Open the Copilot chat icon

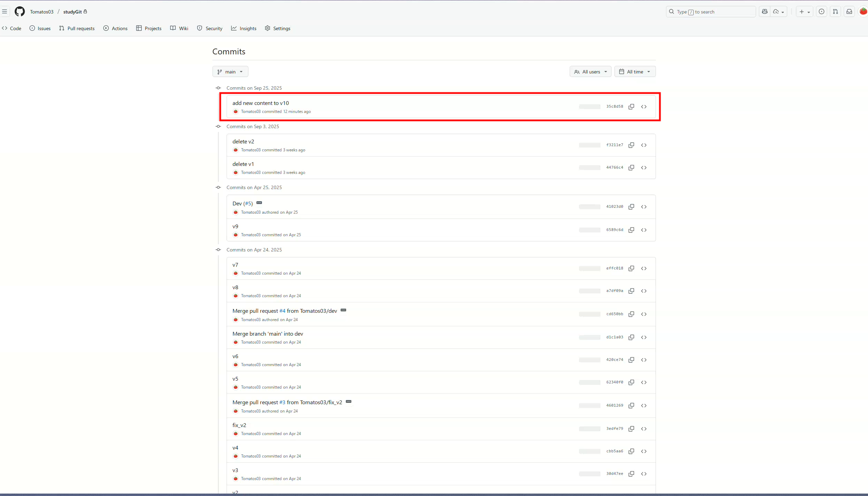[x=765, y=11]
